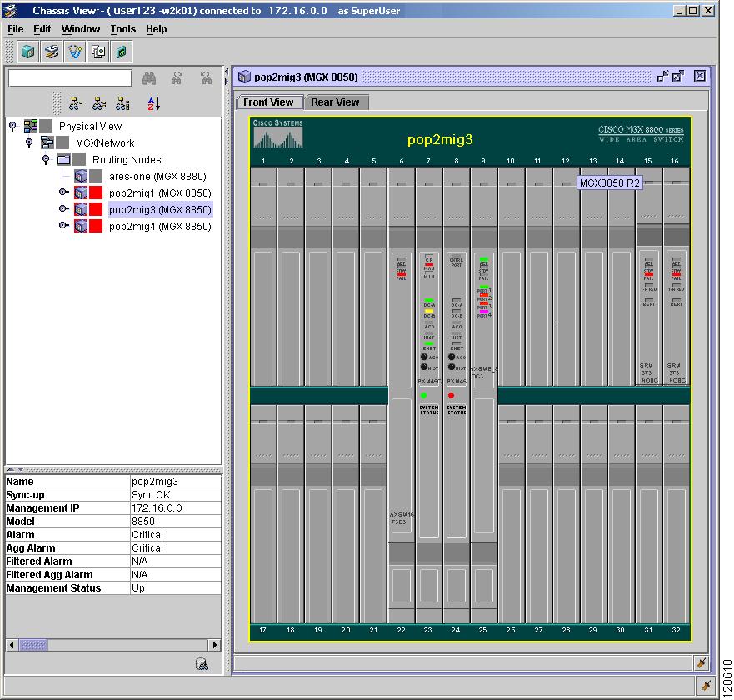This screenshot has height=700, width=734.
Task: Switch to the Rear View tab
Action: [335, 102]
